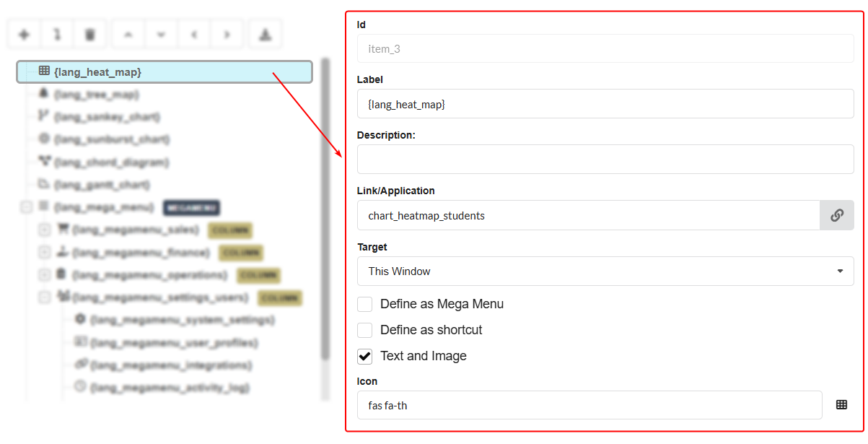The image size is (868, 444).
Task: Click the export tree icon in the toolbar
Action: [265, 33]
